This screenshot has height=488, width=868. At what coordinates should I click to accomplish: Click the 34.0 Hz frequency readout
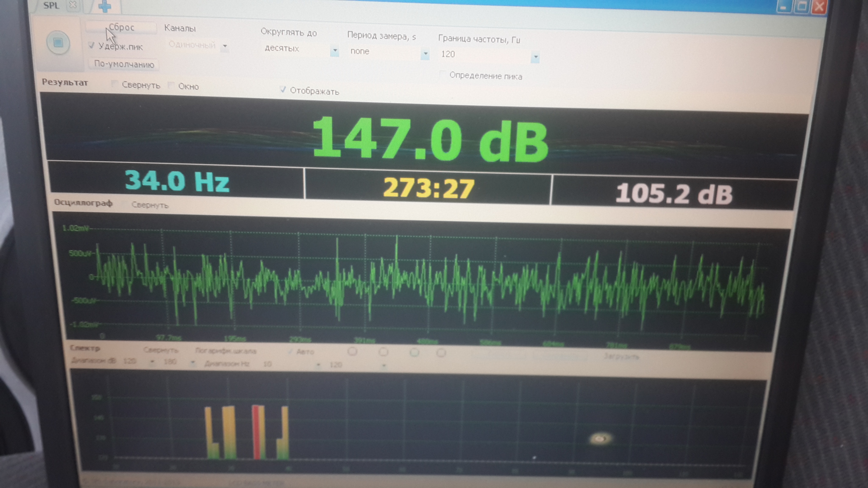(177, 181)
